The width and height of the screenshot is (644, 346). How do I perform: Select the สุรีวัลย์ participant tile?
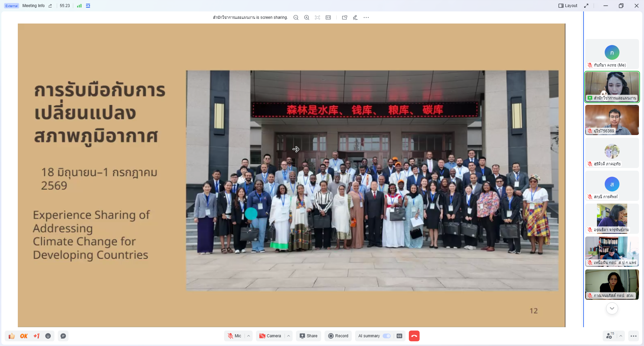[612, 153]
